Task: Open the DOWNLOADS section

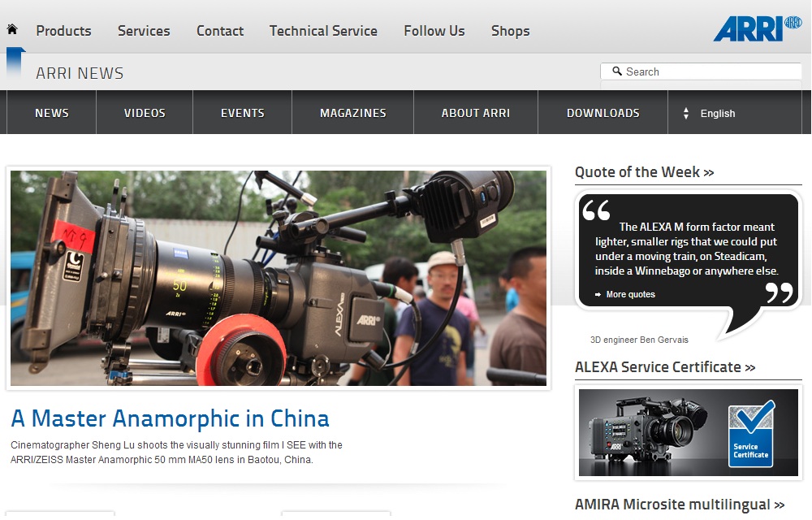Action: pyautogui.click(x=603, y=113)
